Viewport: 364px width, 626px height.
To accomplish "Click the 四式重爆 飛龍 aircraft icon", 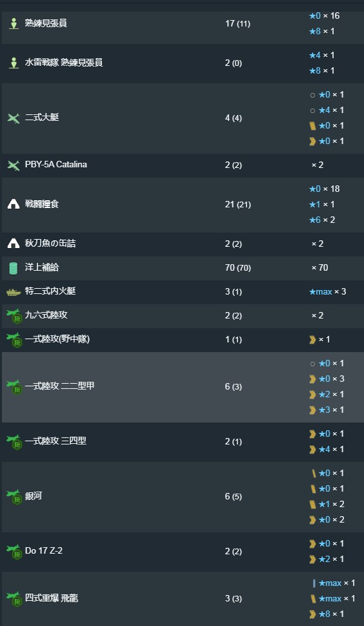I will pyautogui.click(x=14, y=599).
